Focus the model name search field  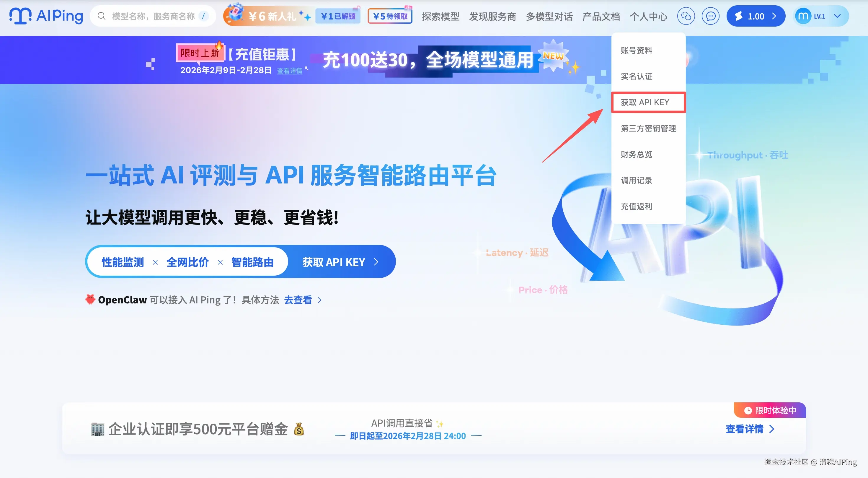153,16
